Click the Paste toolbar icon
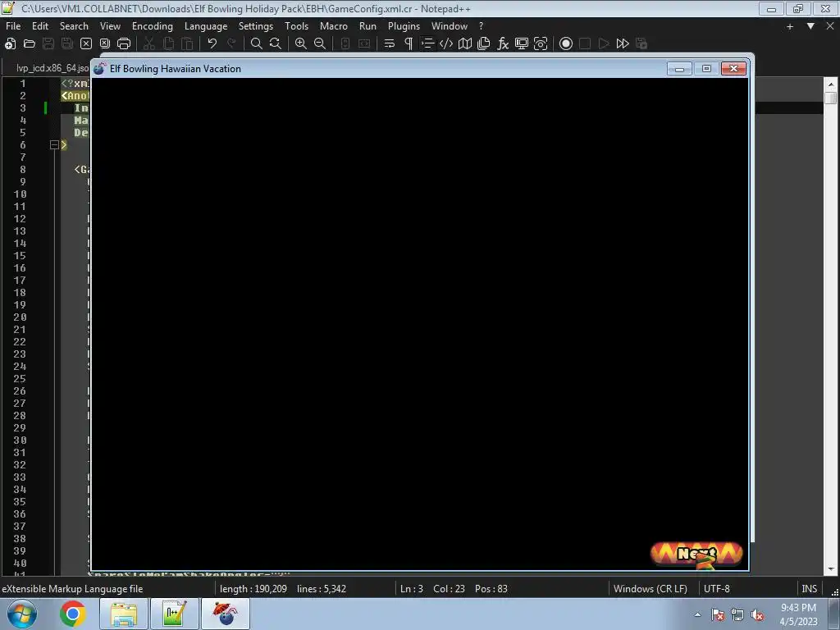 (187, 44)
